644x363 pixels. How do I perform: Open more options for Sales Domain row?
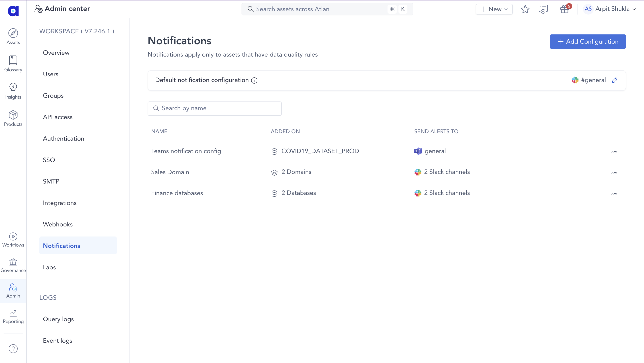click(x=614, y=172)
